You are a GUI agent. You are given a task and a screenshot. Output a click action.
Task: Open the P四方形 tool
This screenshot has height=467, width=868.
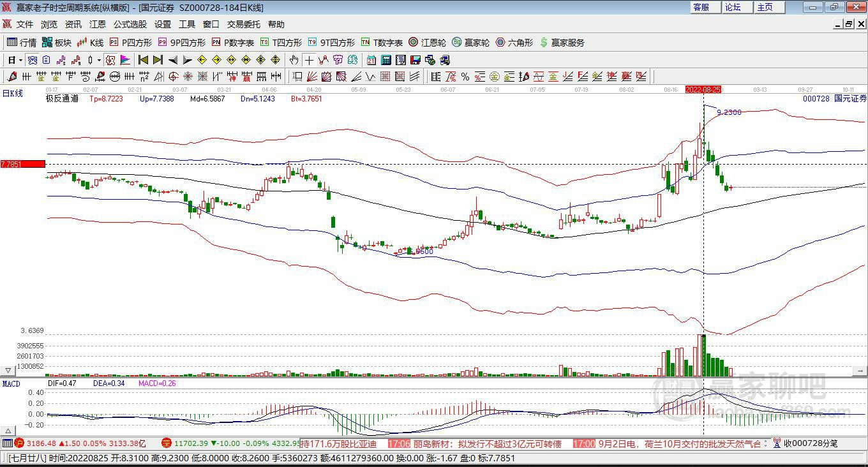pos(130,43)
